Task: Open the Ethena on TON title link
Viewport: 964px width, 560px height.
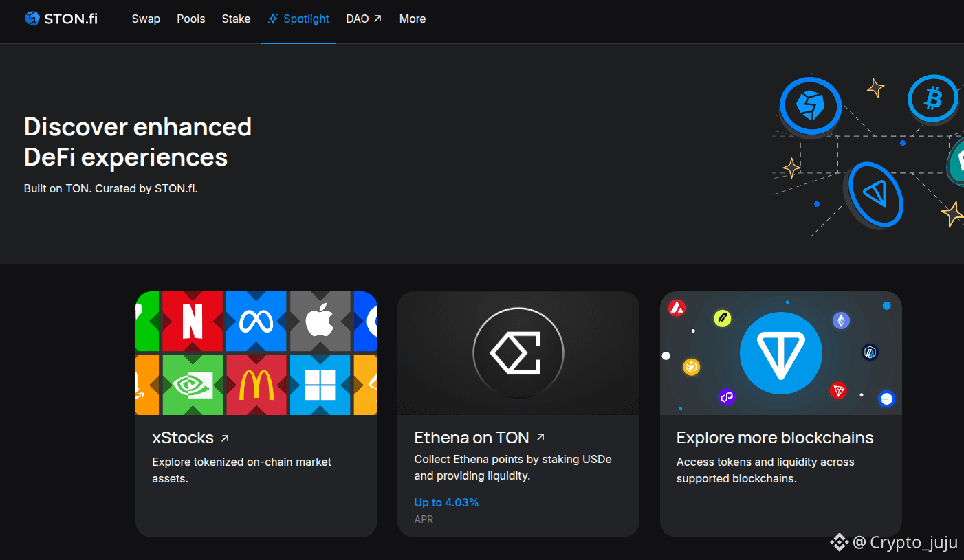Action: (479, 438)
